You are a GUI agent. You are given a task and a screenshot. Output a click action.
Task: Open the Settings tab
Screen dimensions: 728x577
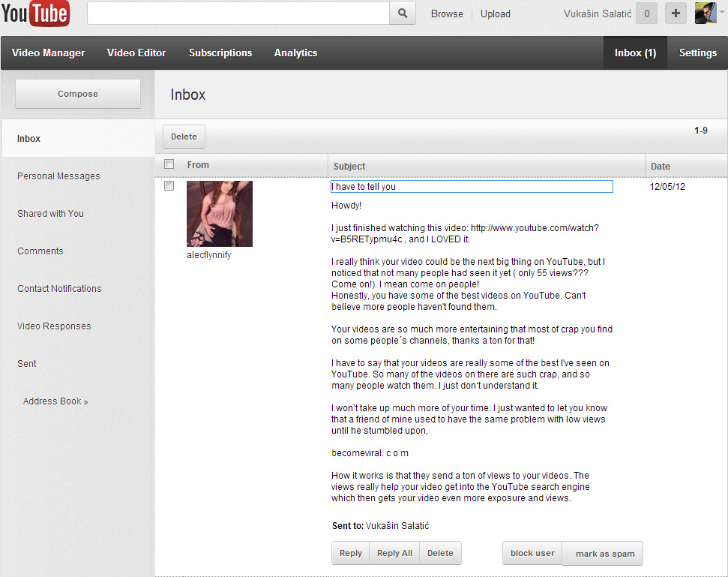pos(697,53)
